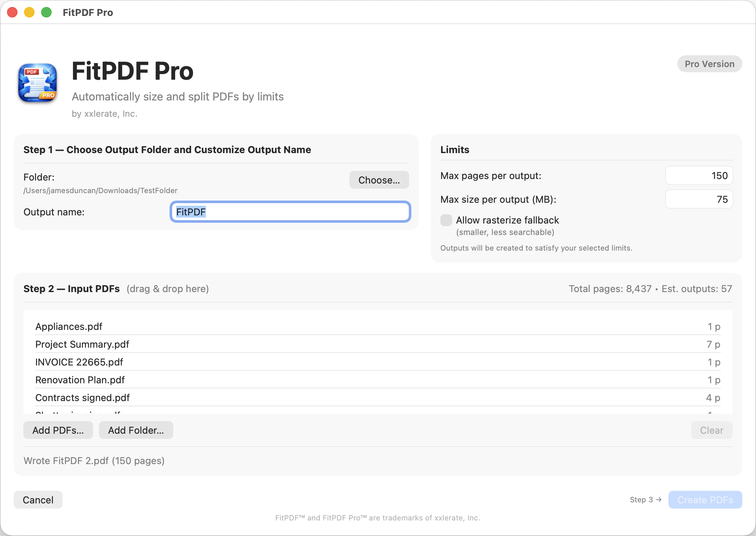Enable Allow rasterize fallback checkbox

446,220
